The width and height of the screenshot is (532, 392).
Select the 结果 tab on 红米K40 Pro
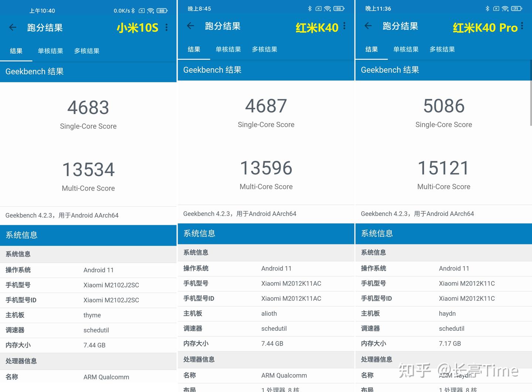tap(372, 49)
